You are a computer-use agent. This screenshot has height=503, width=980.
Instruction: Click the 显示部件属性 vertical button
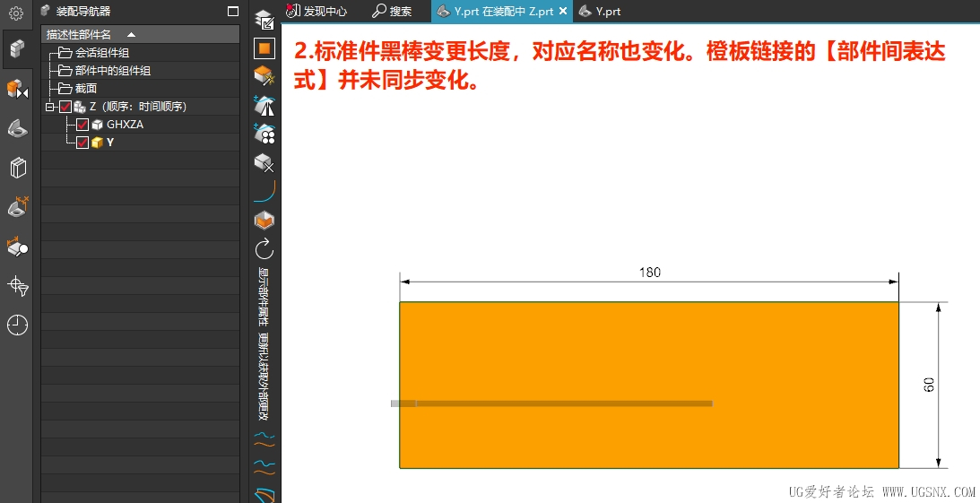[x=264, y=297]
